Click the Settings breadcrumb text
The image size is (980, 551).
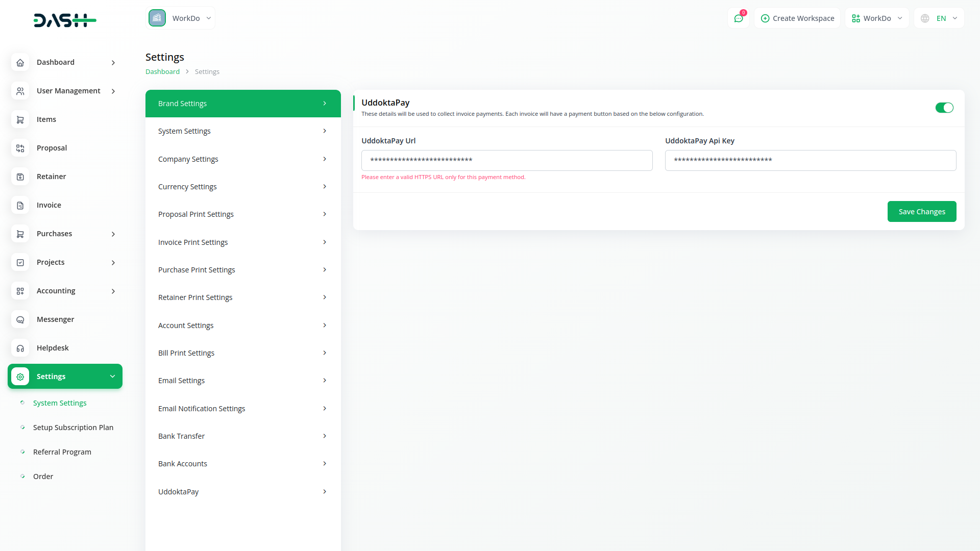coord(207,72)
